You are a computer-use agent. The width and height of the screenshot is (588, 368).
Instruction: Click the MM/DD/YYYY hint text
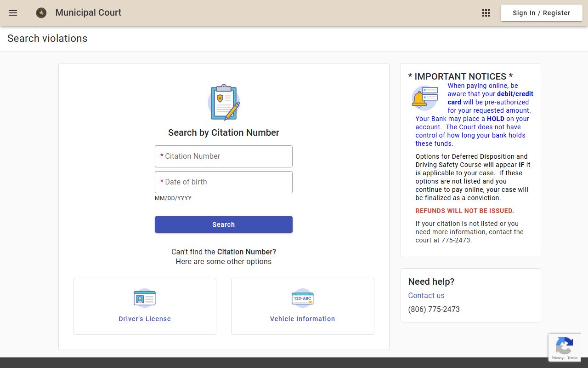point(173,198)
